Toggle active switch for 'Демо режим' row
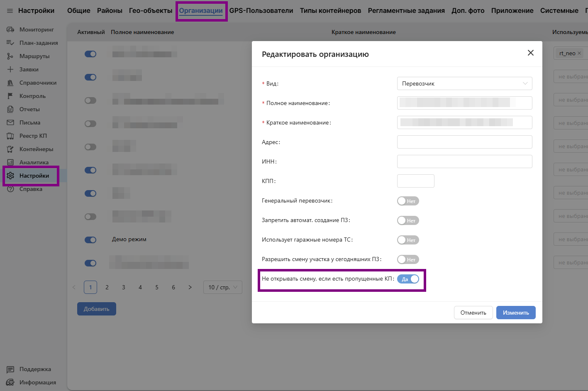Viewport: 588px width, 391px height. tap(90, 240)
